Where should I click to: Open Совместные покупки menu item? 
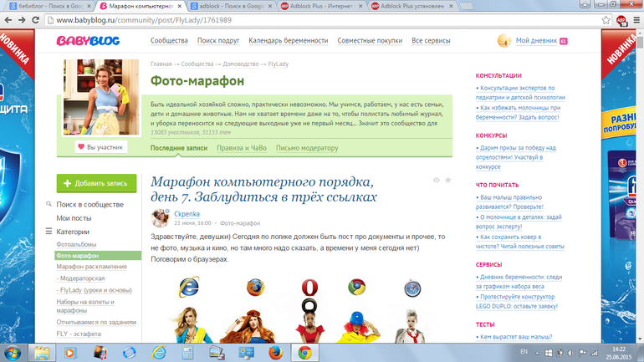[x=370, y=41]
